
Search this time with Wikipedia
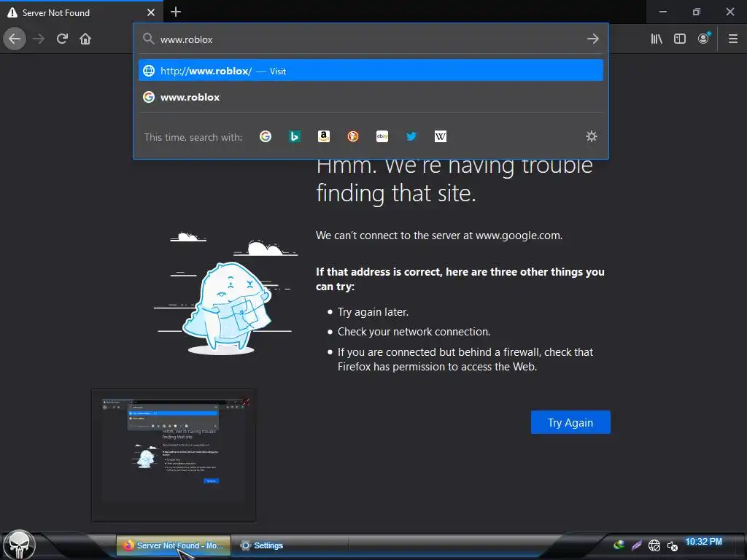tap(440, 136)
